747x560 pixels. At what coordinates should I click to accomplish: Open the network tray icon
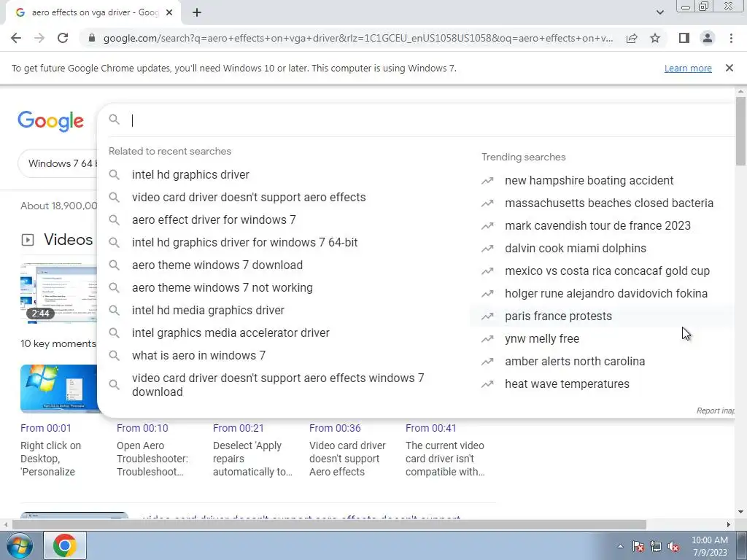656,546
